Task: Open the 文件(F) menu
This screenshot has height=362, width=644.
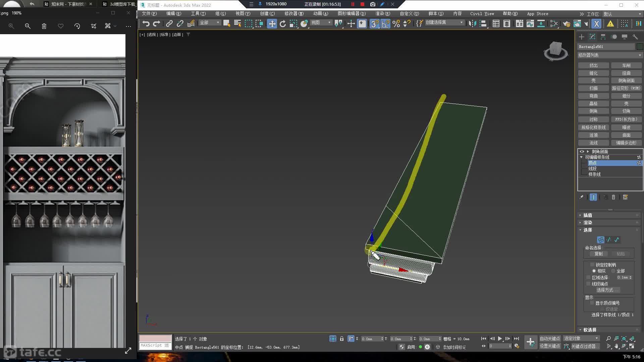Action: pos(149,14)
